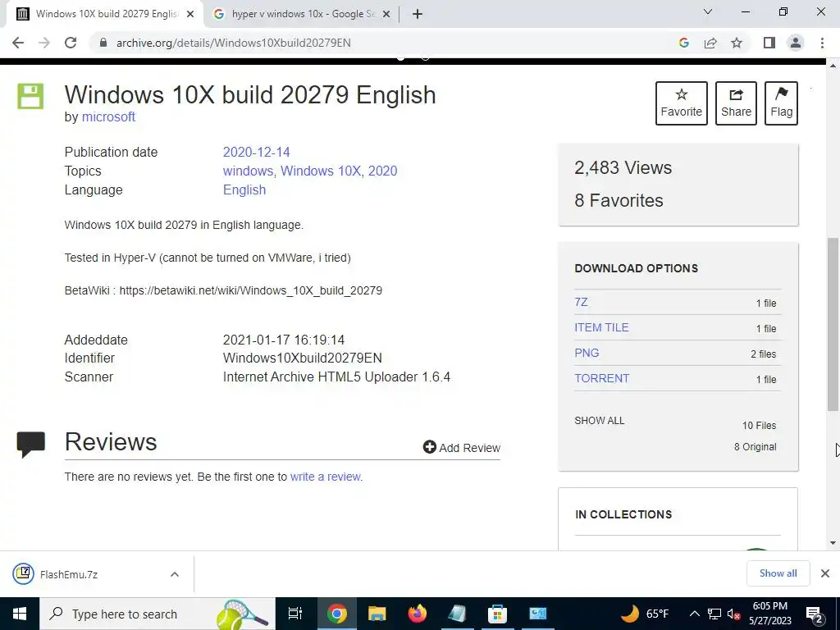Launch Firefox from the taskbar
The image size is (840, 630).
[417, 614]
